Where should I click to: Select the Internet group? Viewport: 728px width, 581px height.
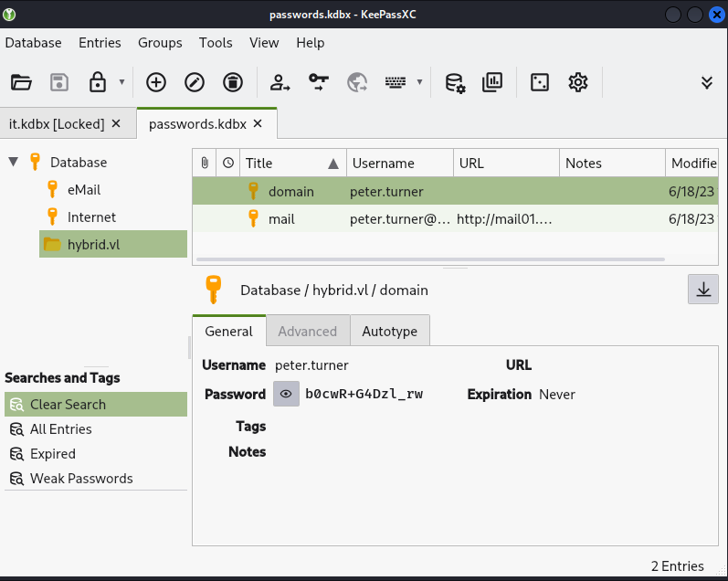point(91,217)
